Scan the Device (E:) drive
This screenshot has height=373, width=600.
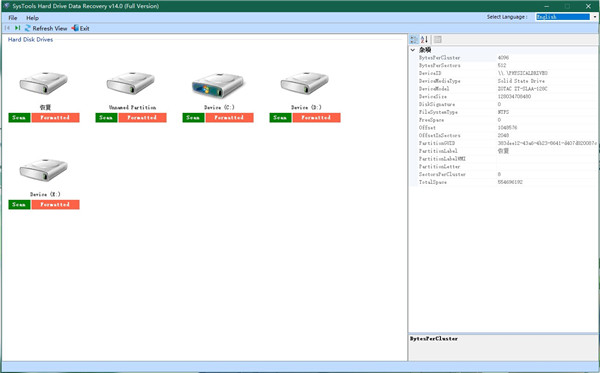[x=19, y=204]
